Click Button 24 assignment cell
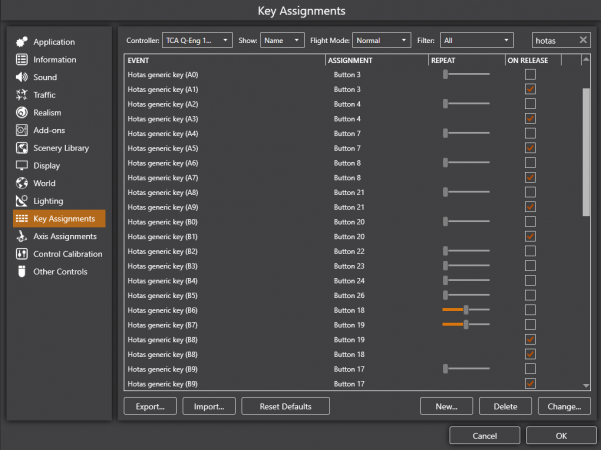This screenshot has height=450, width=601. coord(349,281)
